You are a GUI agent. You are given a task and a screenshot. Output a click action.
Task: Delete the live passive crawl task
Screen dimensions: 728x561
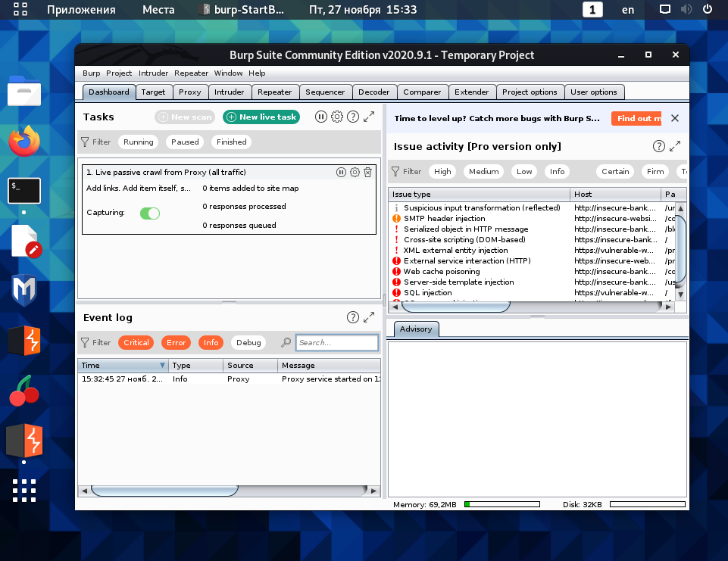[367, 172]
